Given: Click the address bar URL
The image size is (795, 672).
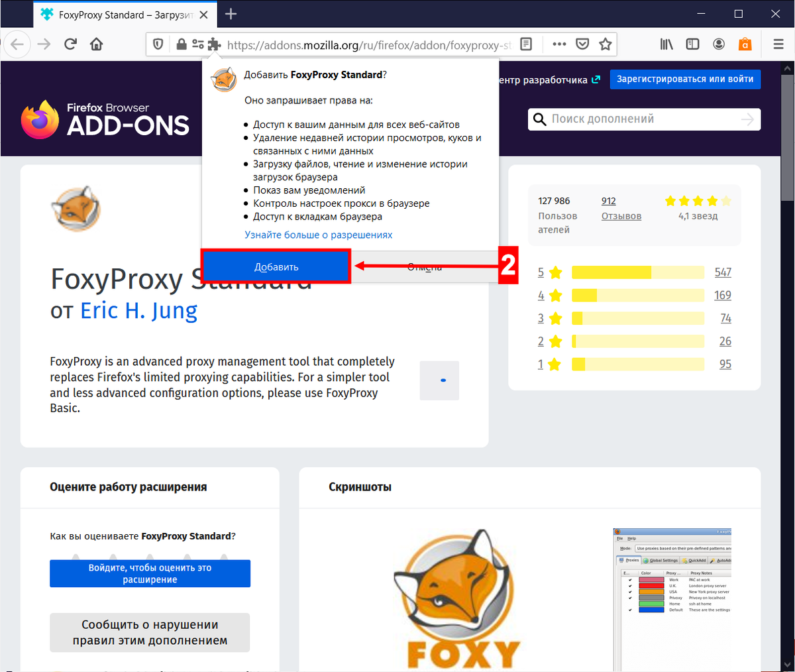Looking at the screenshot, I should tap(369, 45).
